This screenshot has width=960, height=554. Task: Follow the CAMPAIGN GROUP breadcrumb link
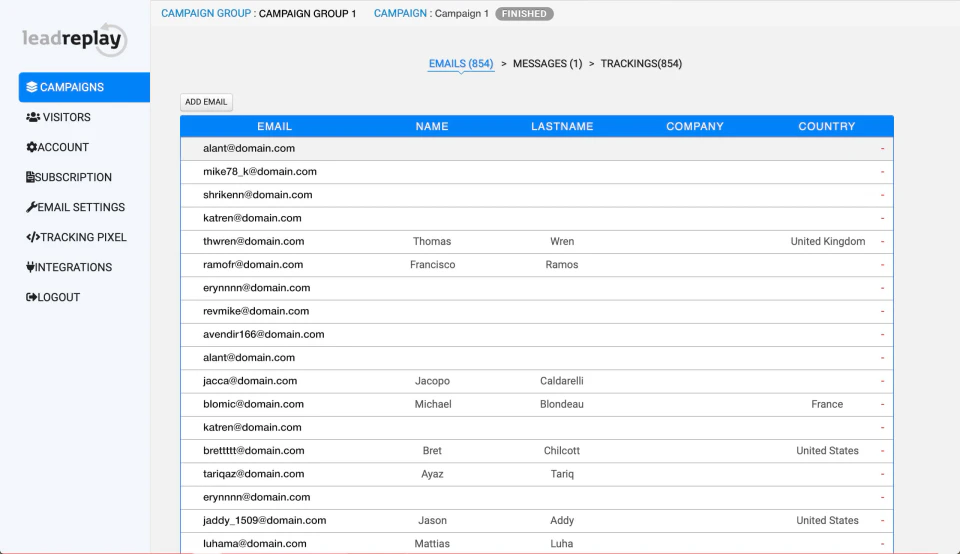[x=206, y=13]
